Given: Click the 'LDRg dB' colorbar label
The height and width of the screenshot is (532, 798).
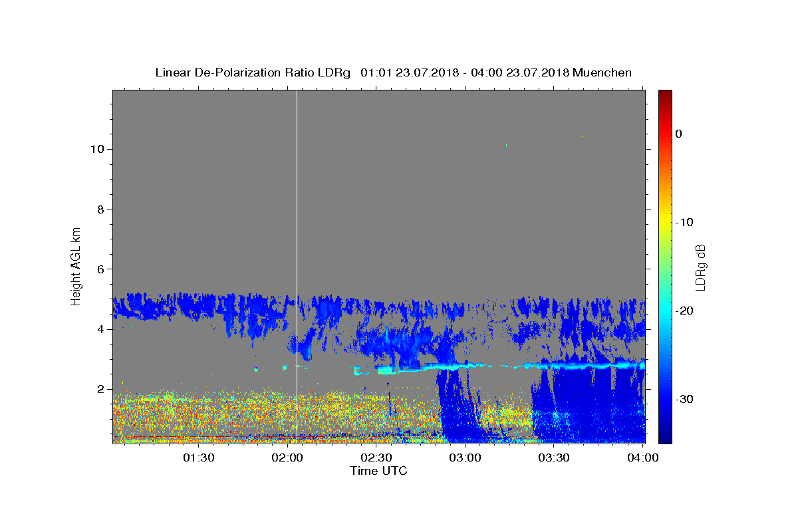Looking at the screenshot, I should pos(700,267).
